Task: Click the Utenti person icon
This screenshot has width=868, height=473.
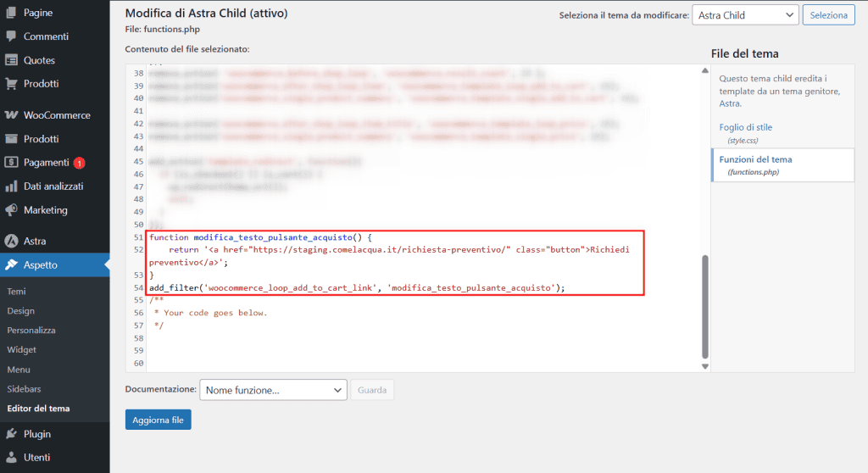Action: click(11, 457)
